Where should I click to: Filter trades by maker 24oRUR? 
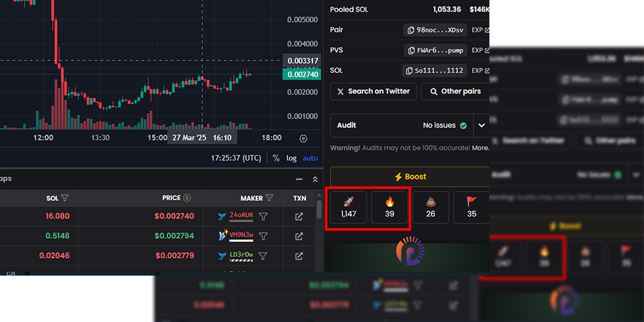[263, 216]
